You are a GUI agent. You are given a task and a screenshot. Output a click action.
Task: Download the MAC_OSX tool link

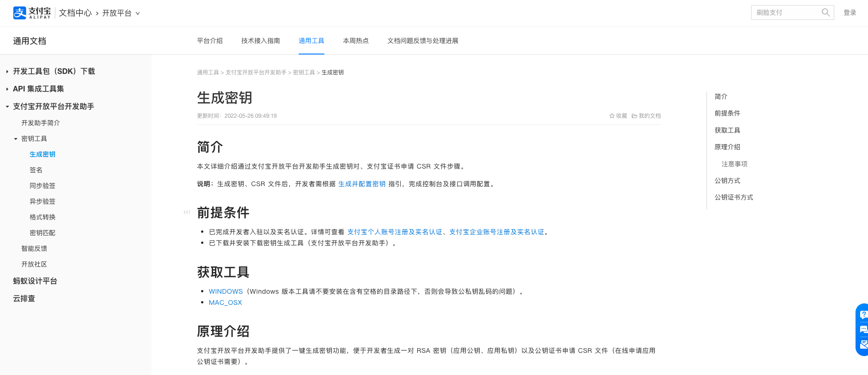click(x=226, y=302)
